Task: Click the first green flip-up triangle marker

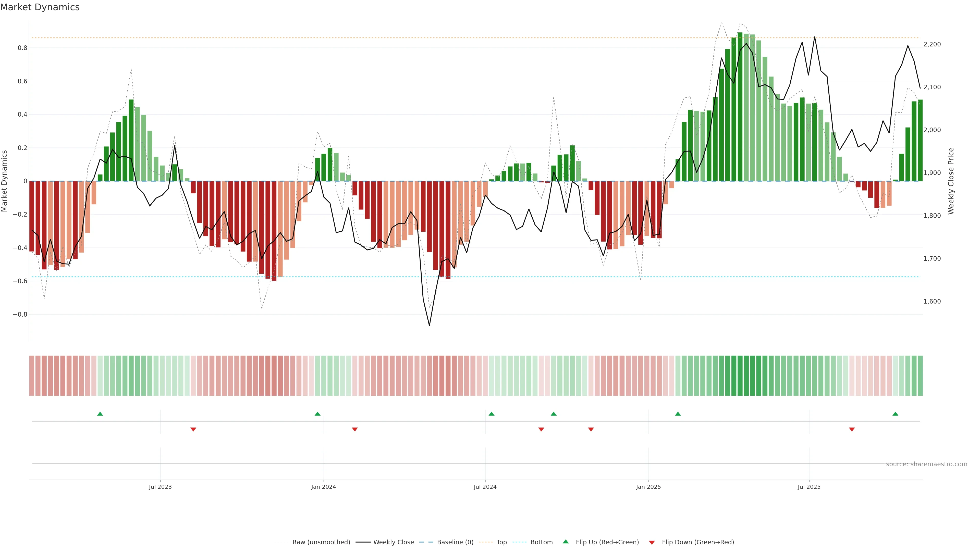Action: click(x=100, y=414)
